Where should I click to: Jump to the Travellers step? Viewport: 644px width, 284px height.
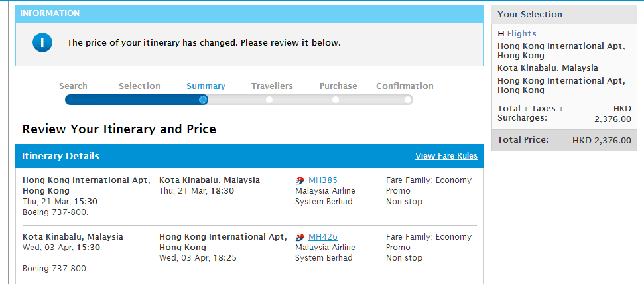[272, 86]
